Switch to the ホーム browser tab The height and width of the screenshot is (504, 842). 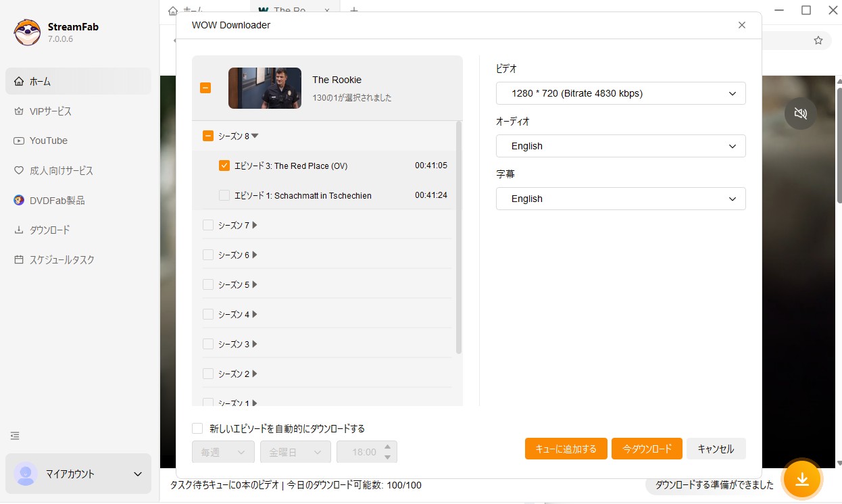(193, 11)
